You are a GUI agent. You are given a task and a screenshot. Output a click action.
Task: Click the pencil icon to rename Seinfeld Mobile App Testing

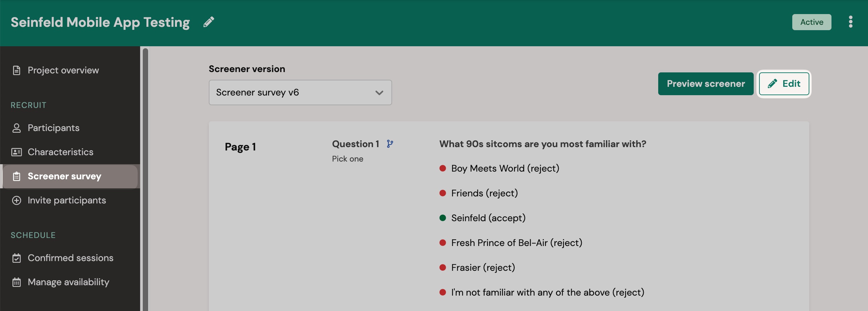pos(208,21)
